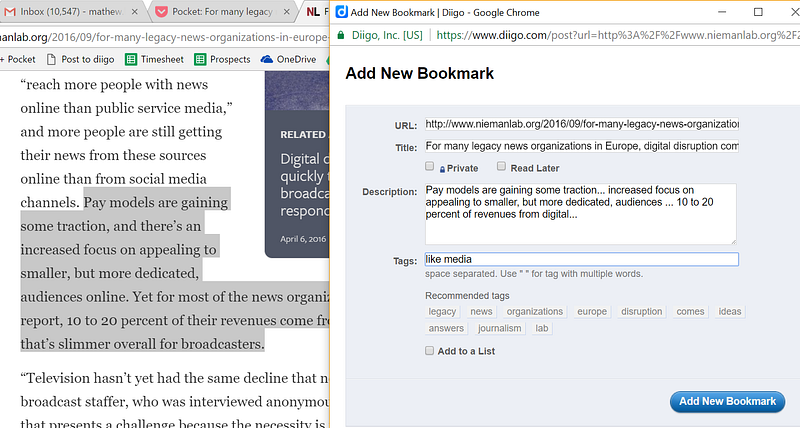Open the Post to diigo bookmarklet
This screenshot has width=800, height=428.
coord(81,60)
